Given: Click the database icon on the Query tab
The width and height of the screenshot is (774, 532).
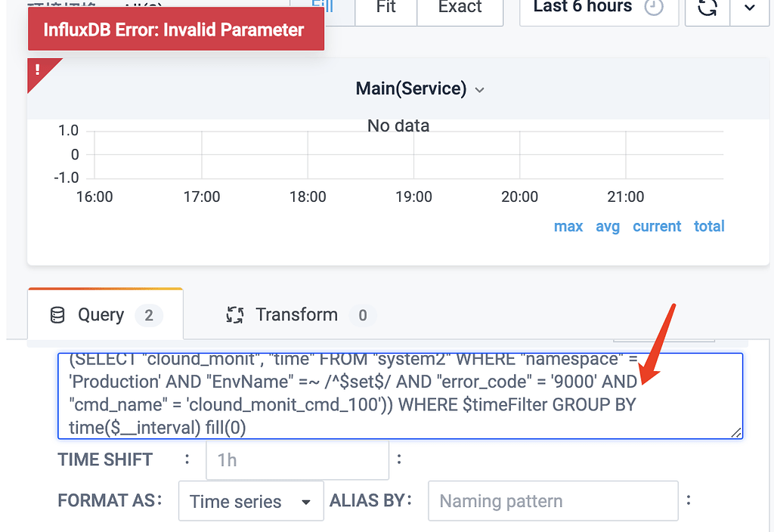Looking at the screenshot, I should pos(58,314).
